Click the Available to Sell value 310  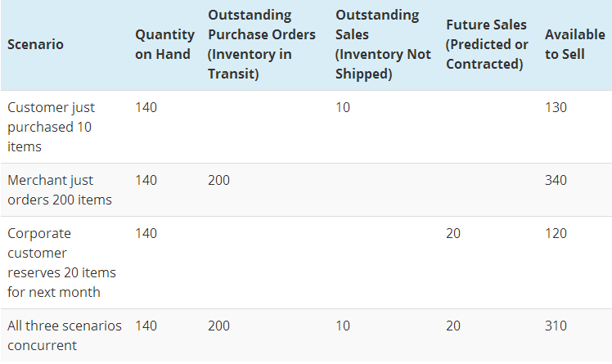(556, 326)
